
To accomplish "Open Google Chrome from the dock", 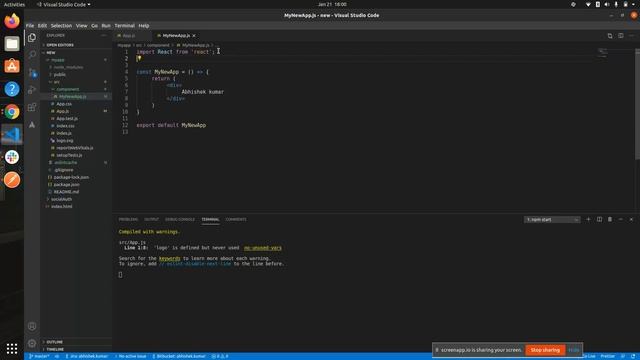I will point(12,112).
